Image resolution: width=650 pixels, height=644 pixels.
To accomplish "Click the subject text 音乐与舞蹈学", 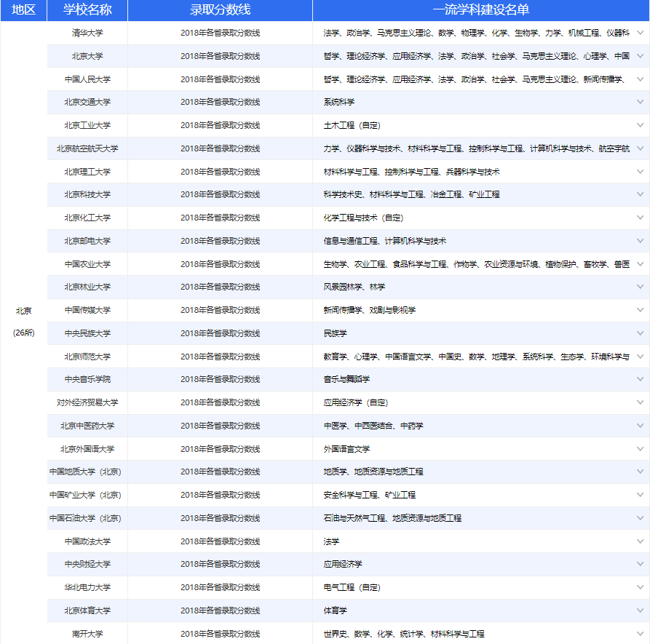I will (x=346, y=379).
